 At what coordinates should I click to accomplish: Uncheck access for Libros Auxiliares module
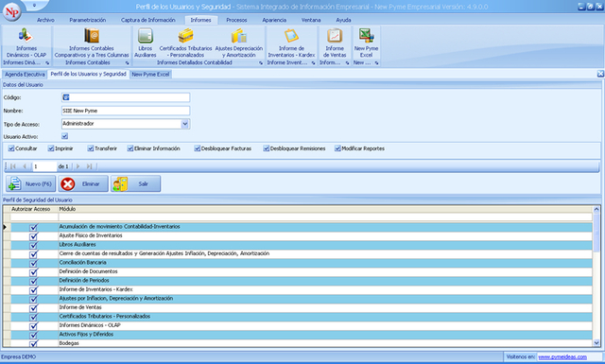click(34, 245)
